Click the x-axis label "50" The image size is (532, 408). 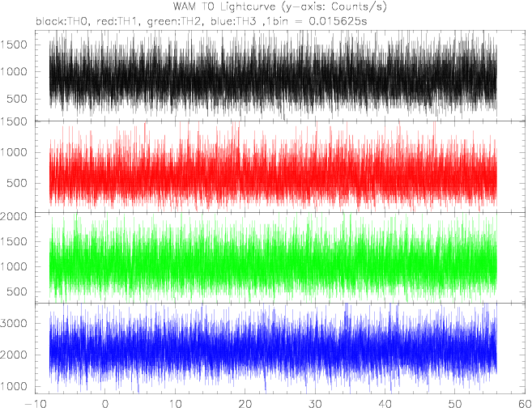455,404
